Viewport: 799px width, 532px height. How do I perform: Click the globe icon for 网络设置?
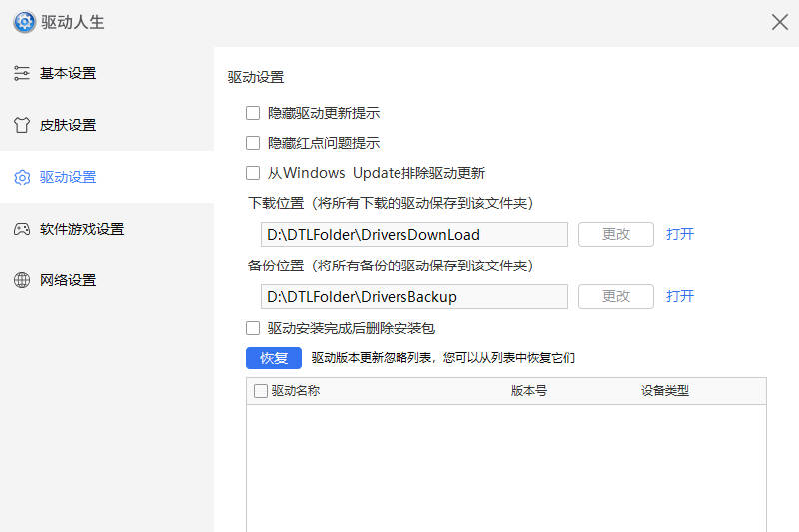22,280
